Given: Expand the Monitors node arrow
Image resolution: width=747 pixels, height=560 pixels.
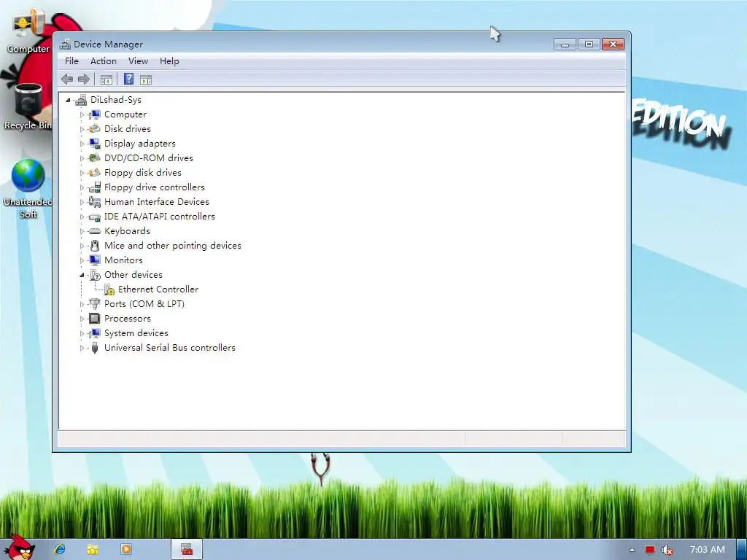Looking at the screenshot, I should coord(82,260).
